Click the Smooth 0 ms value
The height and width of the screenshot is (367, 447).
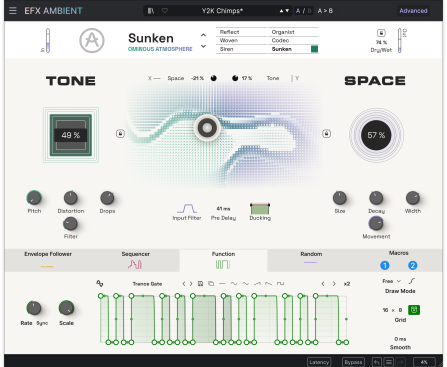(x=400, y=339)
